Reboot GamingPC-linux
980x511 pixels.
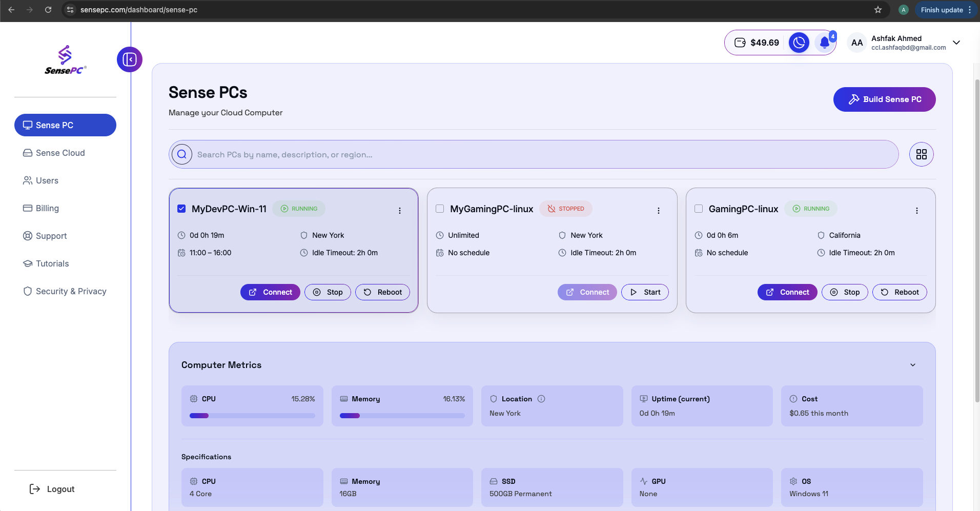click(900, 292)
